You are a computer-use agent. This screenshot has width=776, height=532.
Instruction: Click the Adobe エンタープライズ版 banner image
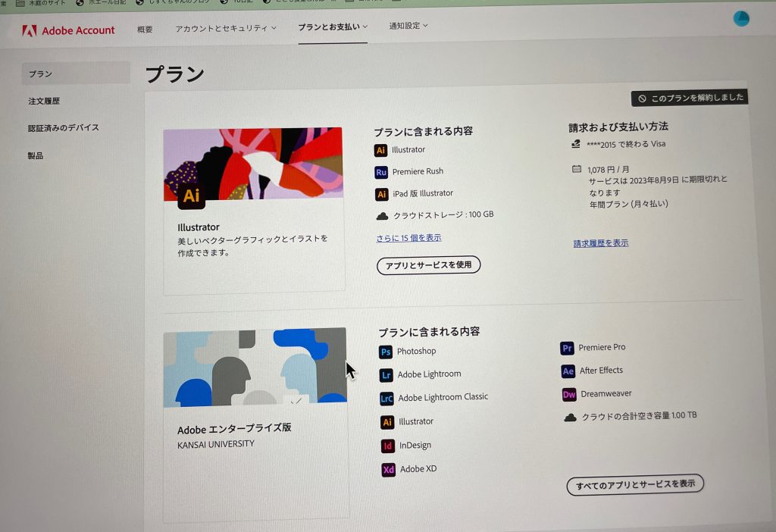click(x=255, y=368)
